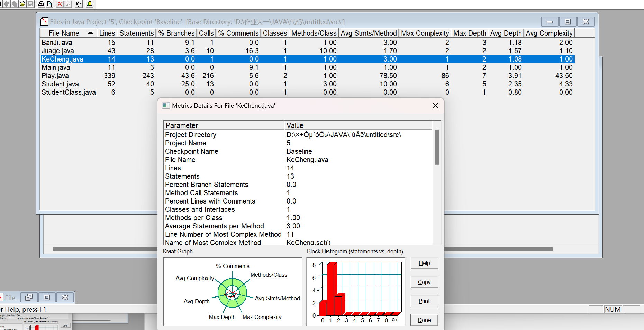Click the Max Complexity column header
The height and width of the screenshot is (330, 644).
(x=425, y=33)
